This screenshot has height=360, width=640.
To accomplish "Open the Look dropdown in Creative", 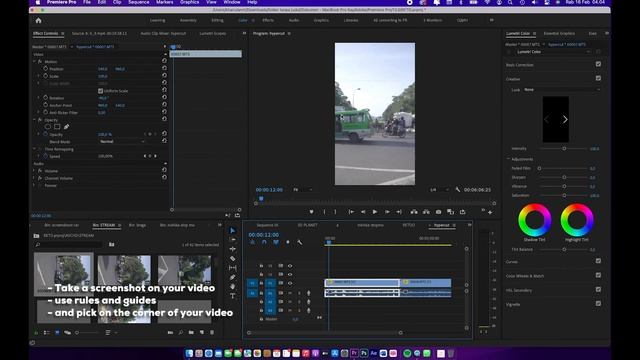I will (562, 89).
